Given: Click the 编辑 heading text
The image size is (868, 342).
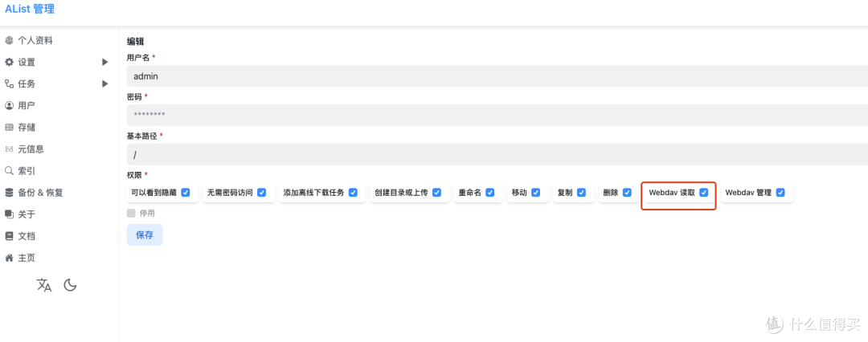Looking at the screenshot, I should (136, 42).
